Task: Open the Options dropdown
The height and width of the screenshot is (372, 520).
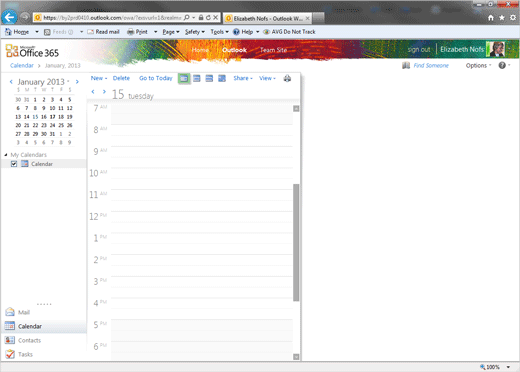Action: pos(478,65)
